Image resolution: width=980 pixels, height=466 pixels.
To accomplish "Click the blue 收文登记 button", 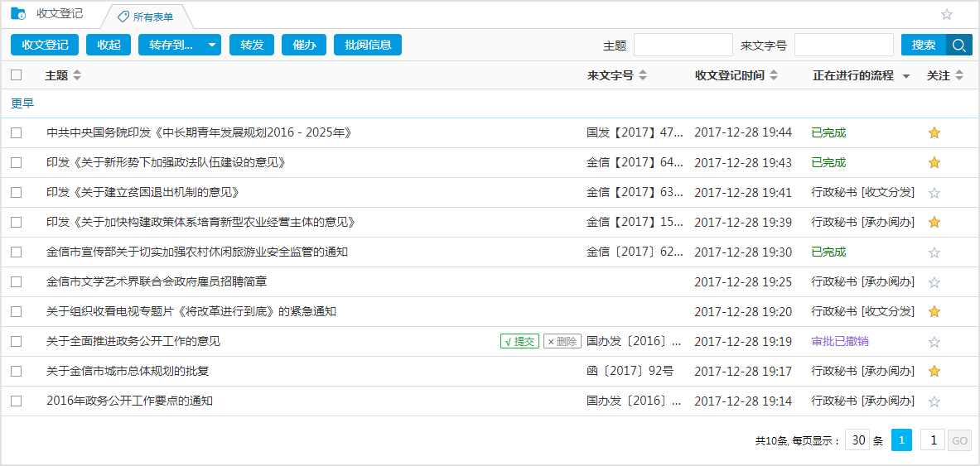I will 45,45.
